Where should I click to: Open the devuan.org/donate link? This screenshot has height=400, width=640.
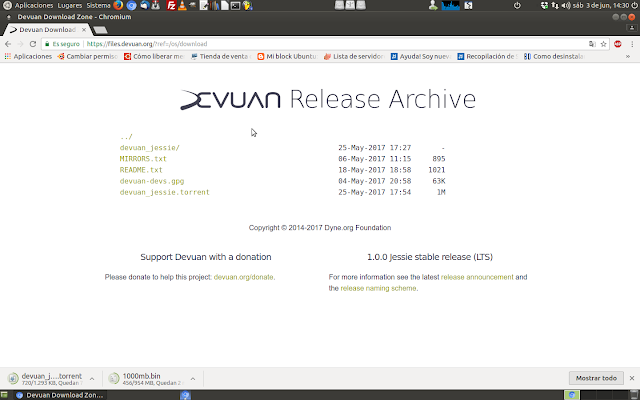pyautogui.click(x=243, y=277)
